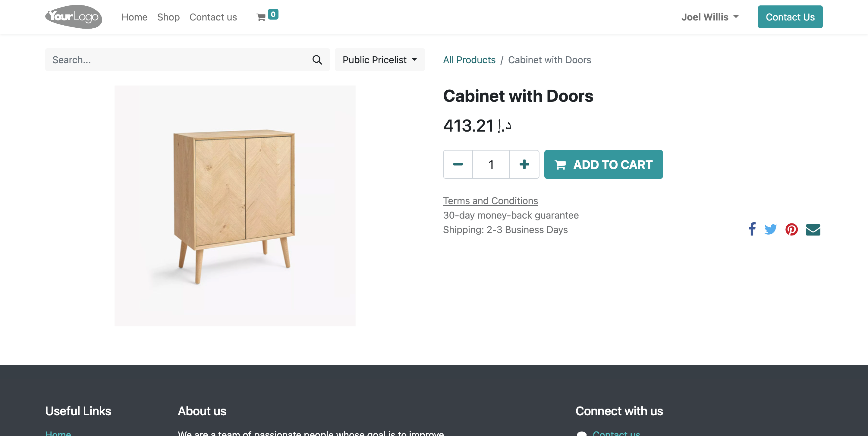
Task: Decrease quantity with minus button
Action: (458, 164)
